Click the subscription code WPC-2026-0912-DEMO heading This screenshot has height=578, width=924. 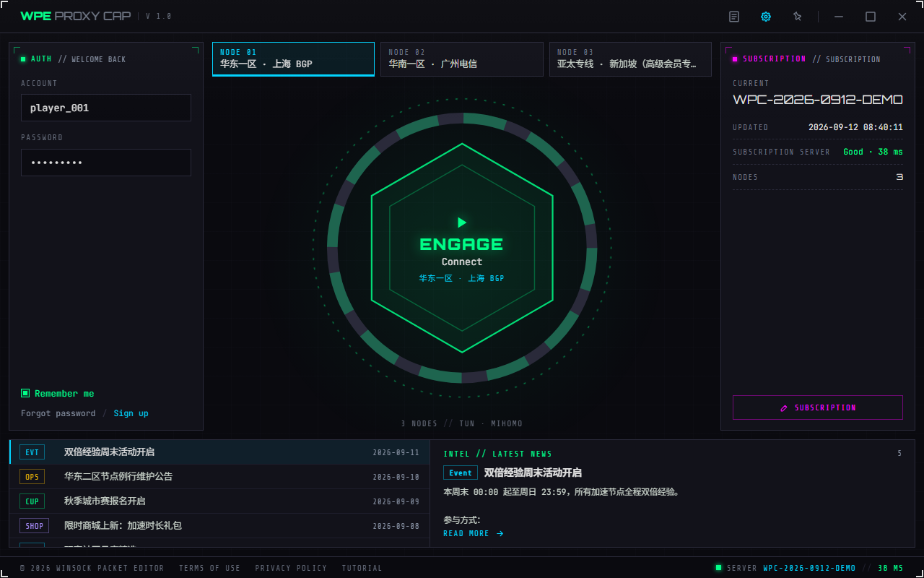click(818, 100)
